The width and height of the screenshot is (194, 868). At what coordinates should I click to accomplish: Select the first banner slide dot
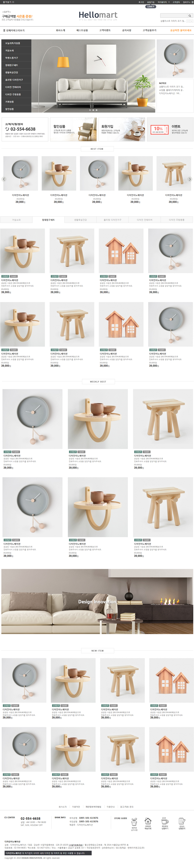pyautogui.click(x=90, y=110)
